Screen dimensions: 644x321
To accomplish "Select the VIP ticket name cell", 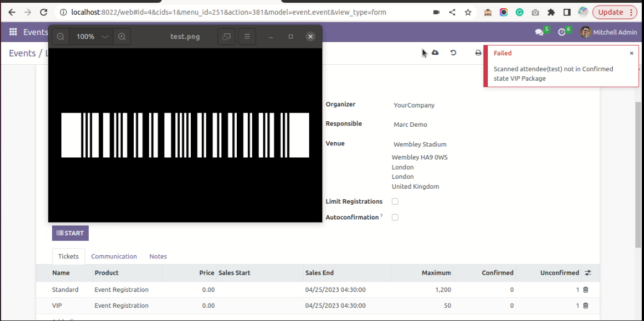I will pos(57,306).
